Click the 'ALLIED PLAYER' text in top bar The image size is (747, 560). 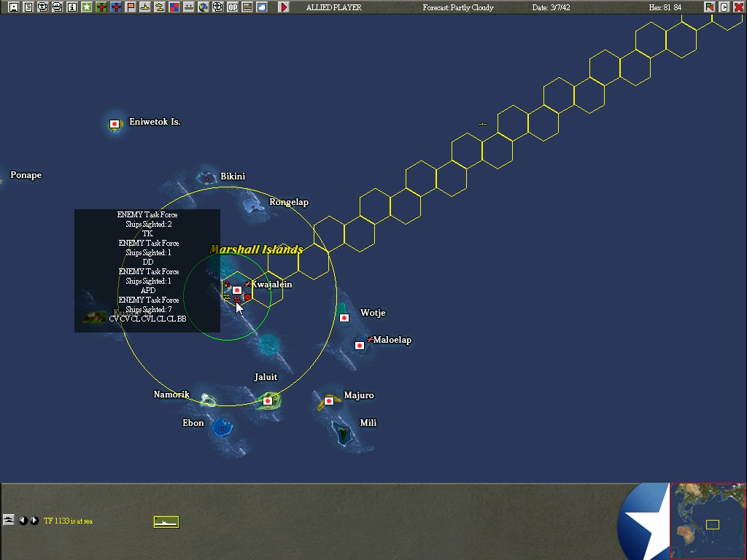click(334, 7)
